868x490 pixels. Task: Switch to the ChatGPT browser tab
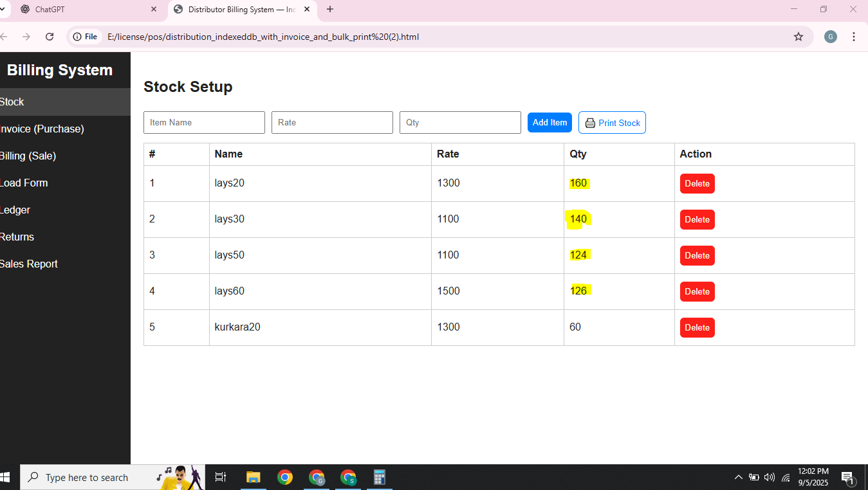pos(90,10)
